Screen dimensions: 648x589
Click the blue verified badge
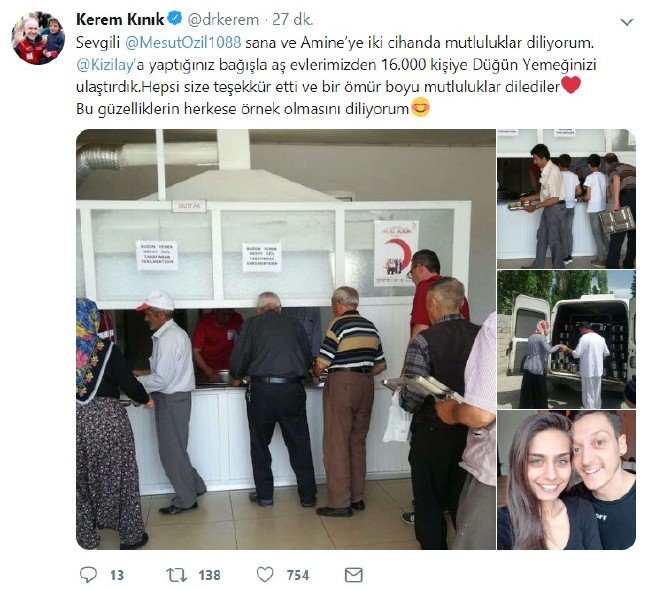(174, 19)
